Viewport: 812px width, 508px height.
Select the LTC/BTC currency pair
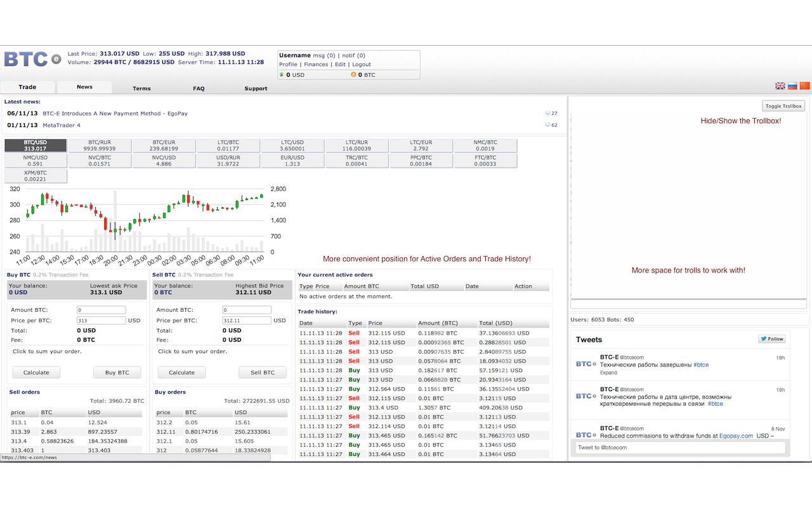[x=228, y=145]
